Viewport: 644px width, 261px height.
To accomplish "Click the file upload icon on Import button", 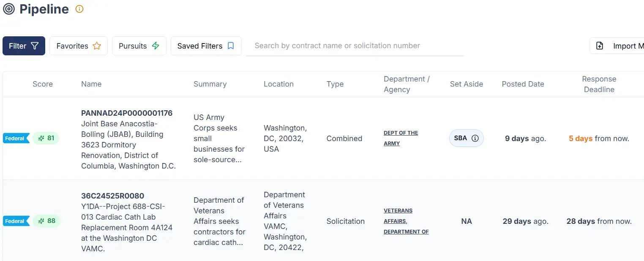I will click(600, 45).
